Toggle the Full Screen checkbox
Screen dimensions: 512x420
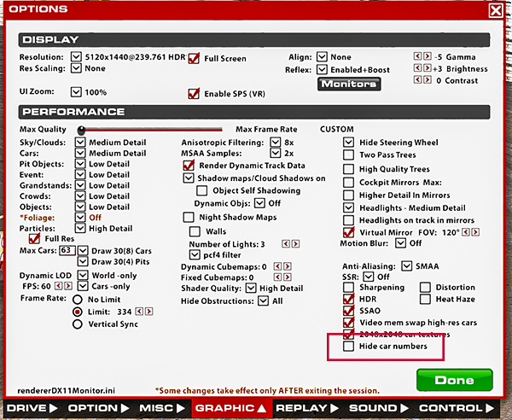tap(194, 58)
